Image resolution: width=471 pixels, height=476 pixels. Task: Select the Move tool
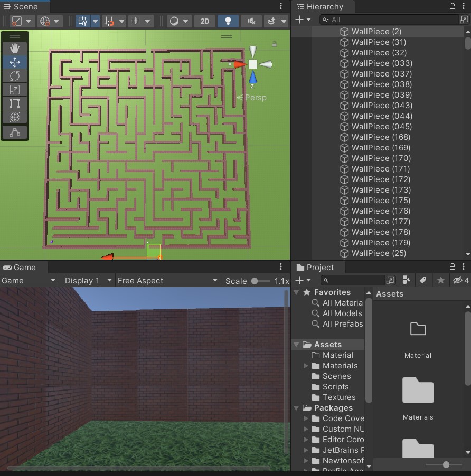[15, 62]
